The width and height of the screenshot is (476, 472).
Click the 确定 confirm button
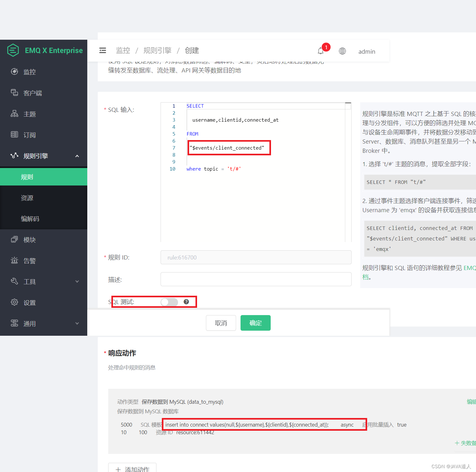pyautogui.click(x=255, y=323)
